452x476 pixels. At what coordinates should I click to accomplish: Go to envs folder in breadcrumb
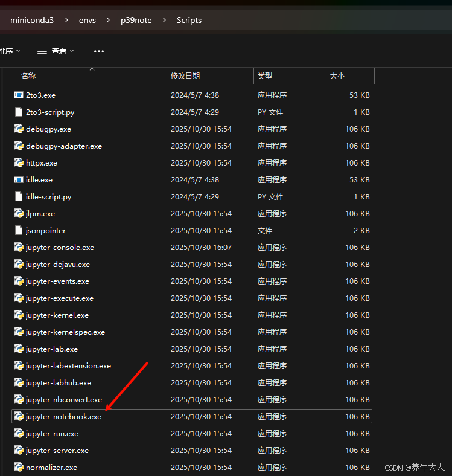coord(88,20)
